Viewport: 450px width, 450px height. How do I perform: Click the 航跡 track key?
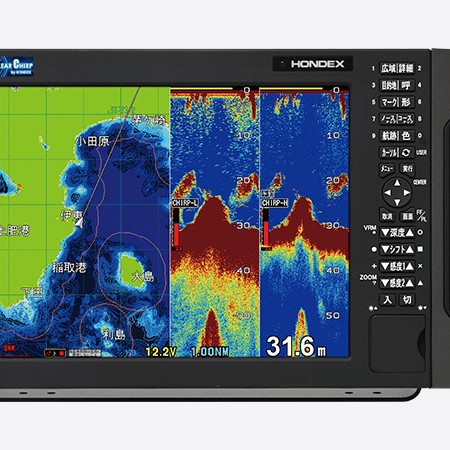(x=389, y=136)
